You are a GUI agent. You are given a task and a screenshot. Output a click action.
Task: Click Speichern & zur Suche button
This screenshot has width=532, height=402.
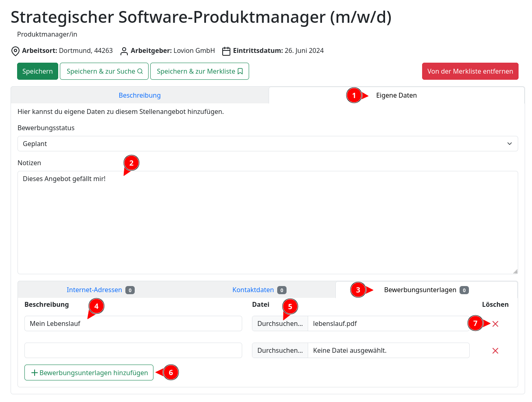(x=105, y=71)
